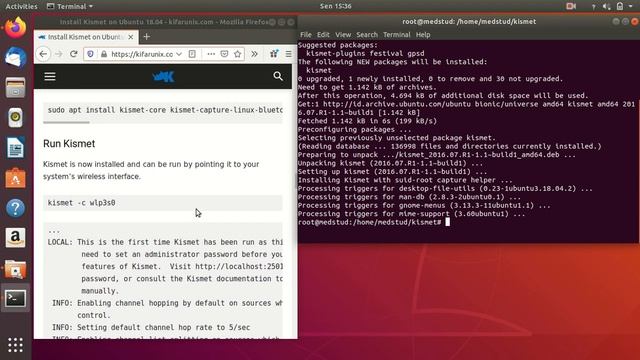Expand more toolbar tools chevron
The height and width of the screenshot is (360, 640).
[254, 54]
